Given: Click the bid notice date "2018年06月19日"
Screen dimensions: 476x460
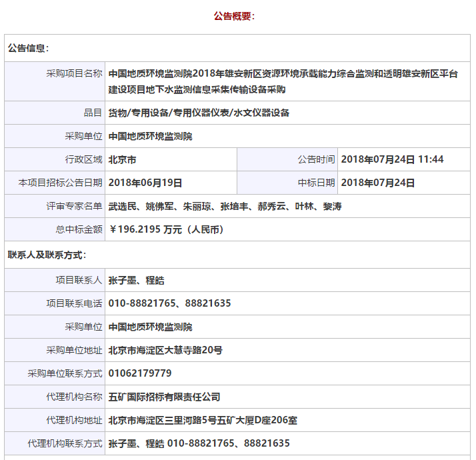Looking at the screenshot, I should [x=145, y=183].
